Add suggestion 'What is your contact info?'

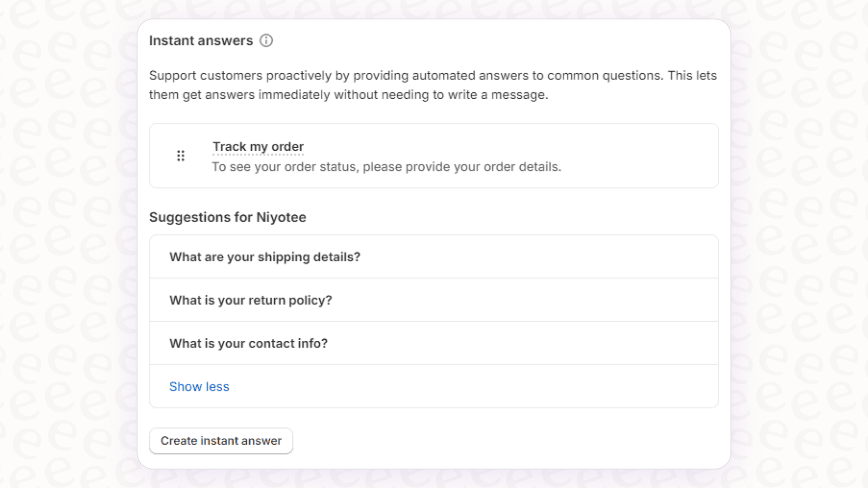[x=249, y=343]
